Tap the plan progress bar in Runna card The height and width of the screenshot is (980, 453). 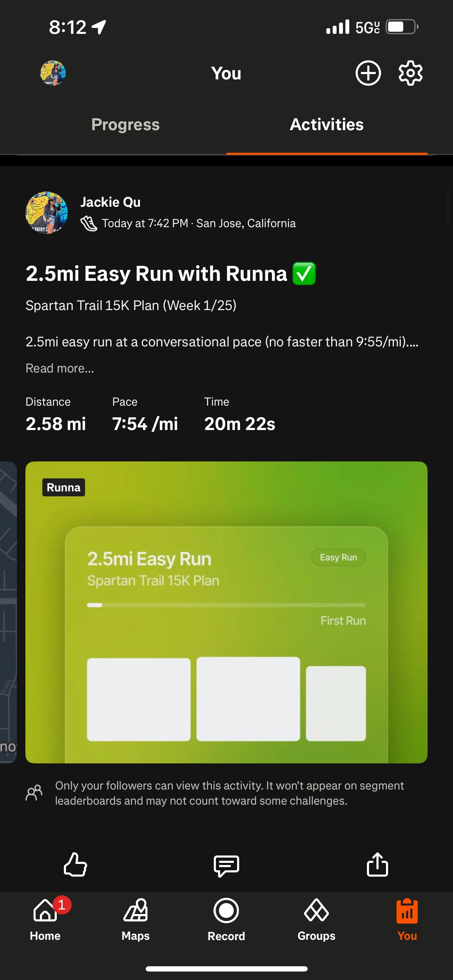(226, 605)
